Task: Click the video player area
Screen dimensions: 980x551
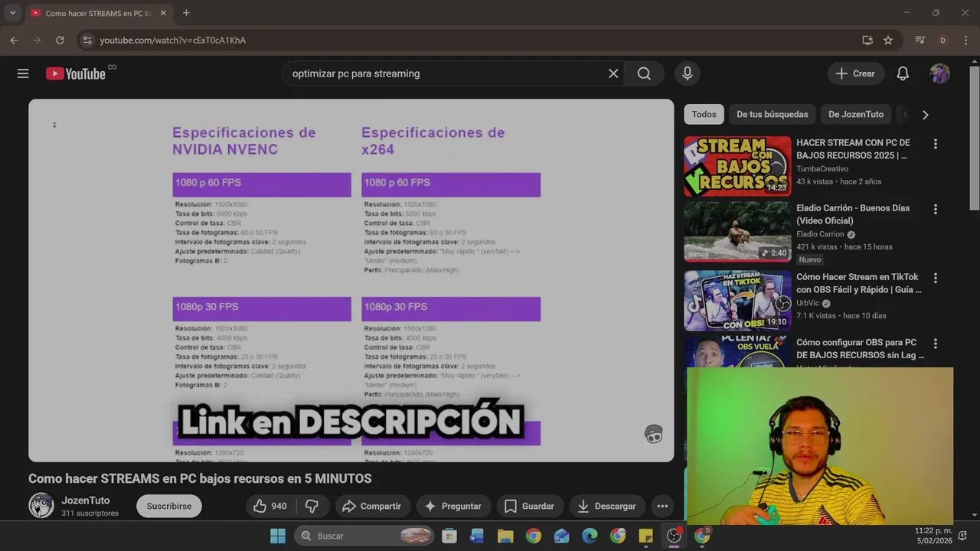Action: click(x=351, y=280)
